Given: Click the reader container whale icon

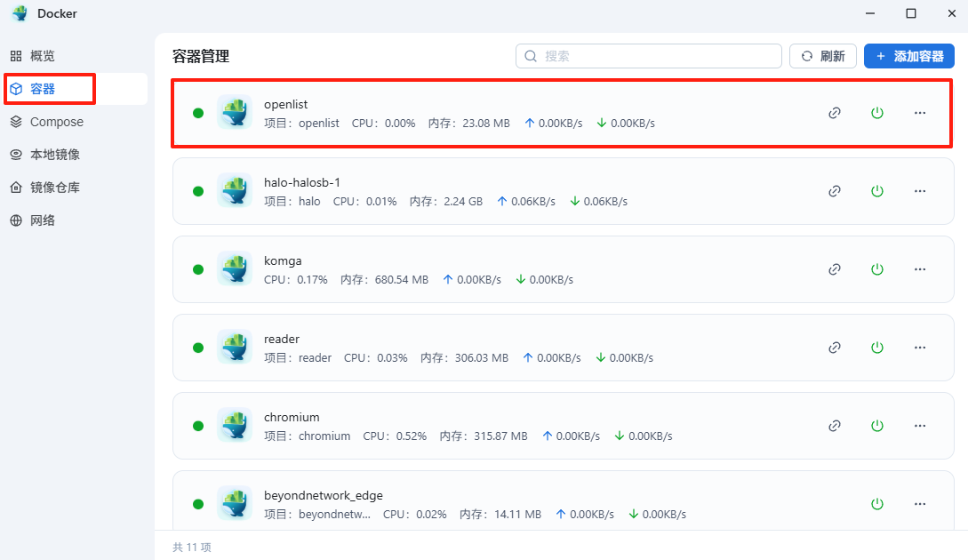Looking at the screenshot, I should click(x=235, y=347).
